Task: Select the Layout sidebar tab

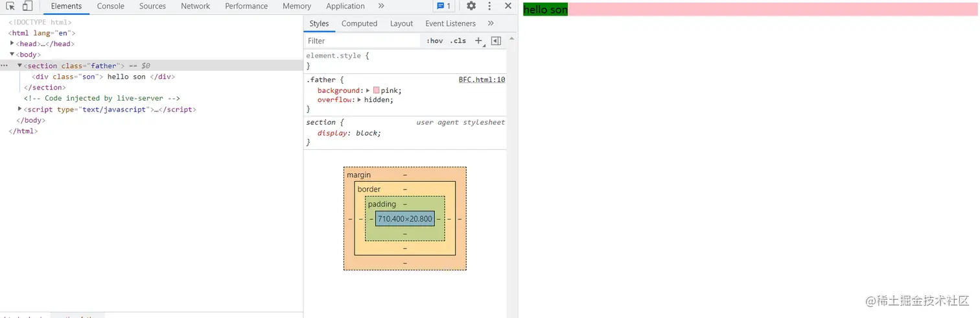Action: 401,23
